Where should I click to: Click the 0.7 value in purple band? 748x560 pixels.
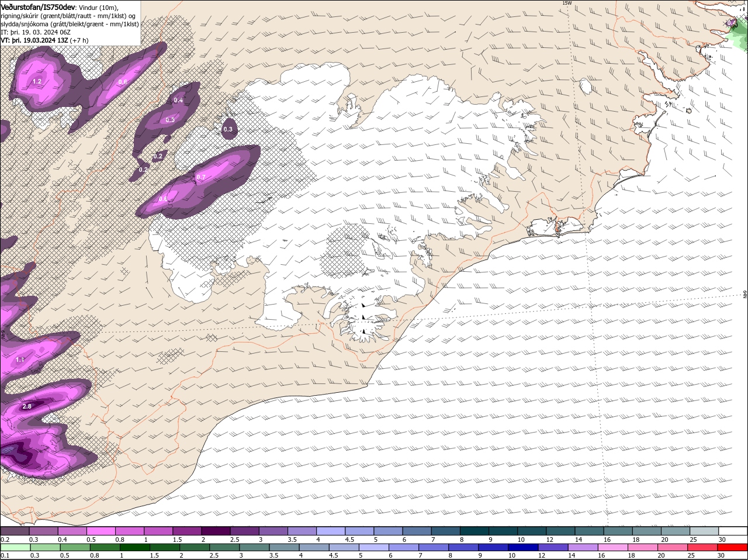point(201,177)
